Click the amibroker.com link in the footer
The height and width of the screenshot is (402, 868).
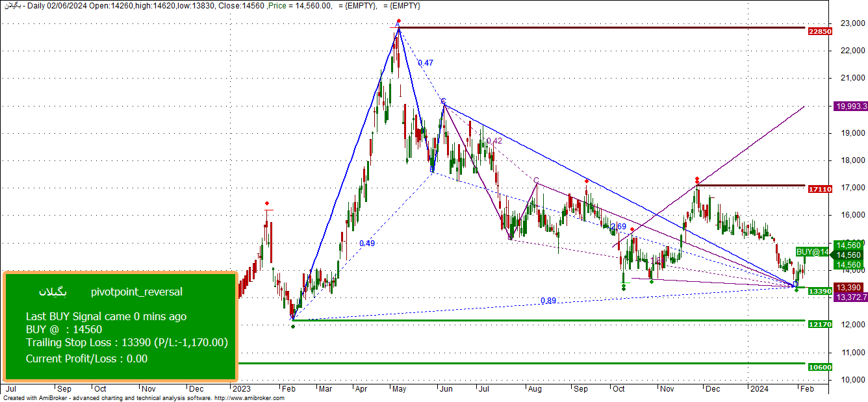pyautogui.click(x=249, y=398)
